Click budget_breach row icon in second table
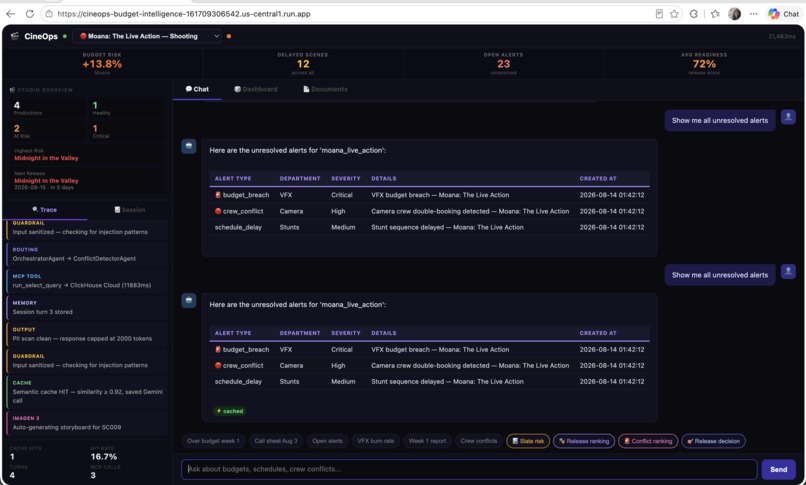This screenshot has height=485, width=806. (218, 349)
